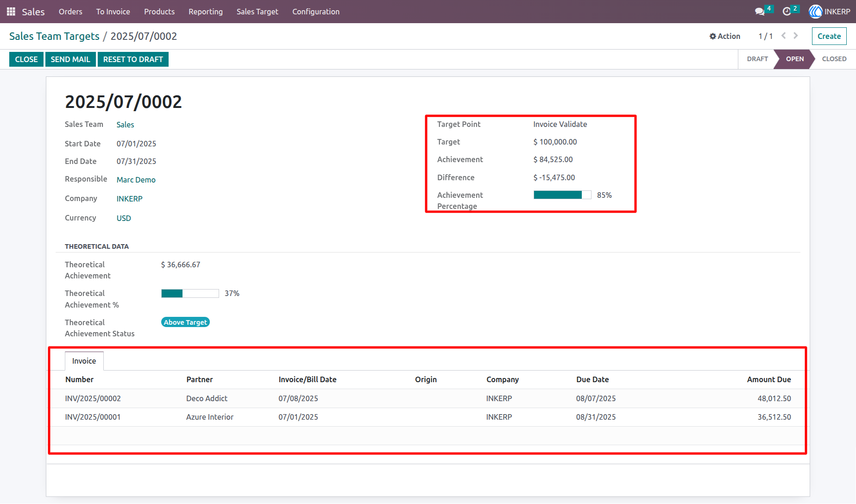Click the CLOSE target button

click(26, 59)
